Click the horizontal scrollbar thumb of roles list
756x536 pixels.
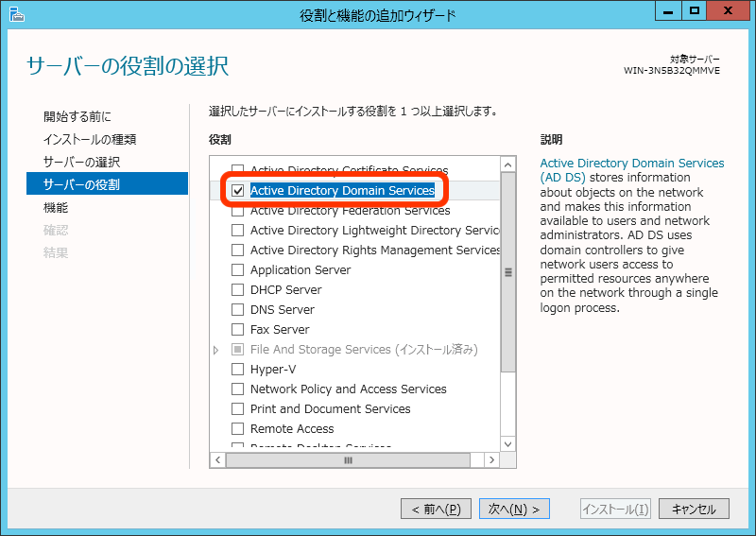coord(348,459)
